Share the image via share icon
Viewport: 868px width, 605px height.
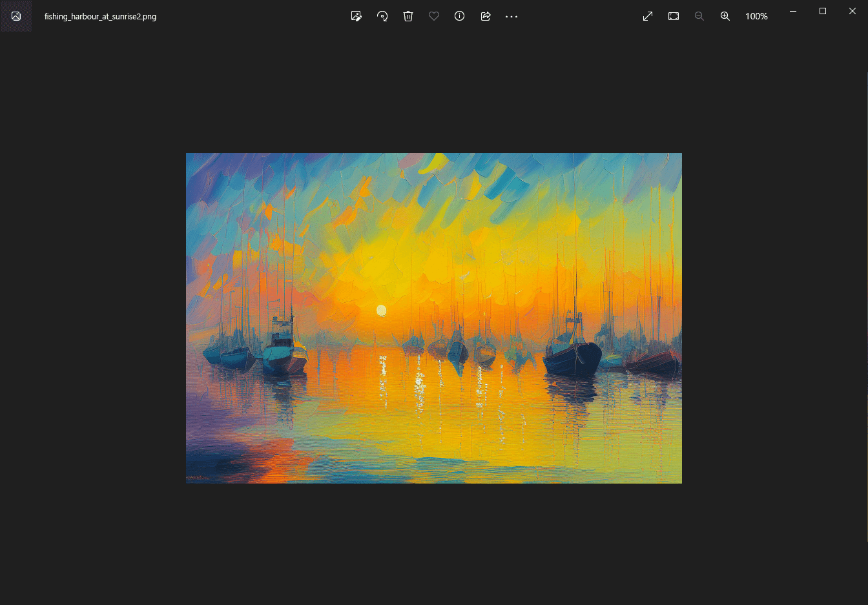[x=486, y=16]
